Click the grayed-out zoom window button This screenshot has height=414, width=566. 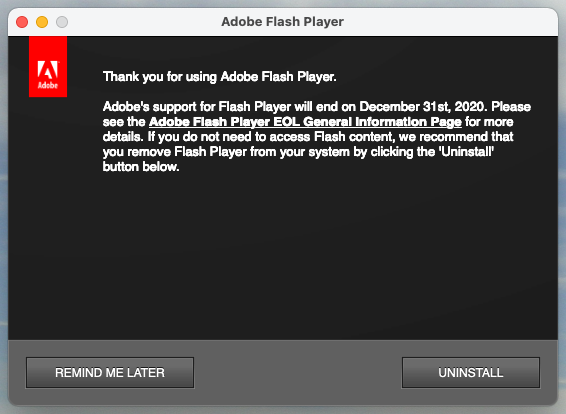click(62, 22)
